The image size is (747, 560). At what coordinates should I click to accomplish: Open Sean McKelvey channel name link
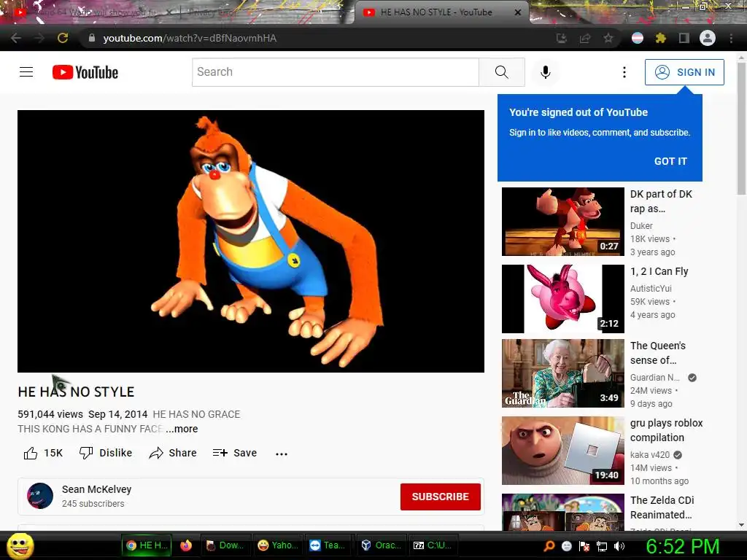(x=97, y=489)
